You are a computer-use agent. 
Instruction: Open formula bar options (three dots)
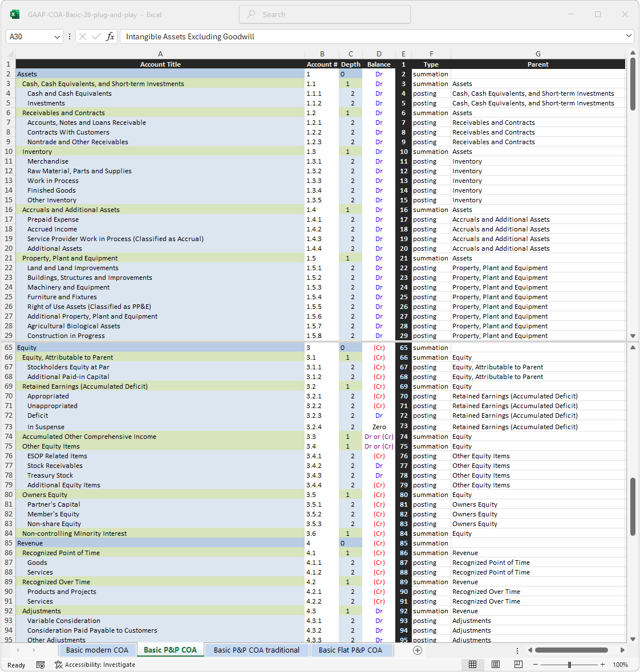(x=70, y=37)
